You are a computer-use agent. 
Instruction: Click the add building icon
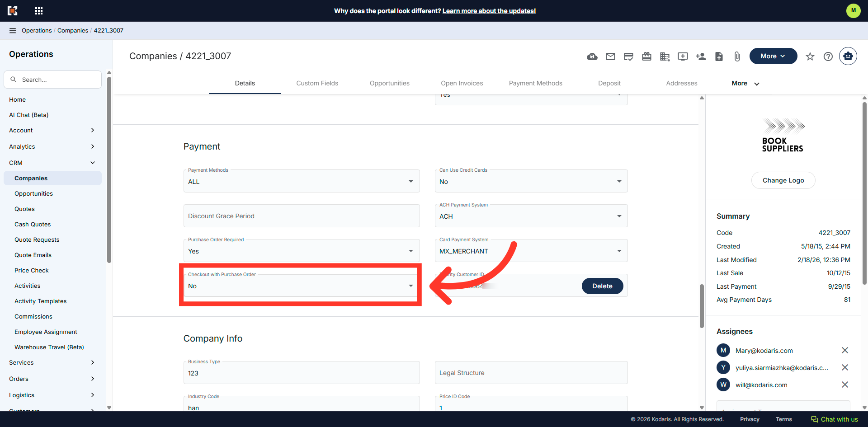click(x=665, y=56)
